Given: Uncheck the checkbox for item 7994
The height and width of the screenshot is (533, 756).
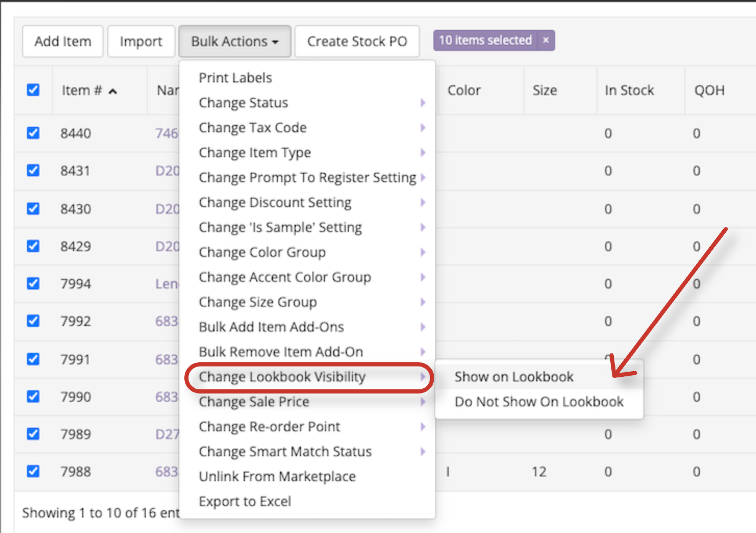Looking at the screenshot, I should click(x=33, y=283).
